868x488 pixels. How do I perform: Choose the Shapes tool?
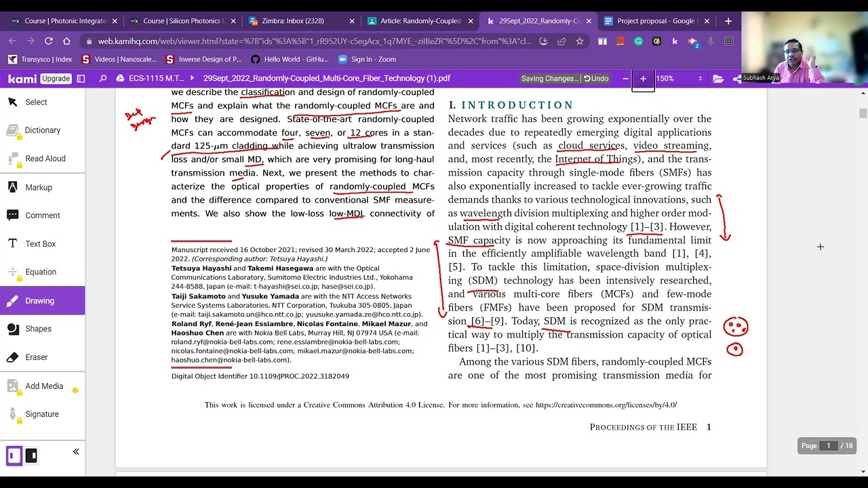point(42,329)
